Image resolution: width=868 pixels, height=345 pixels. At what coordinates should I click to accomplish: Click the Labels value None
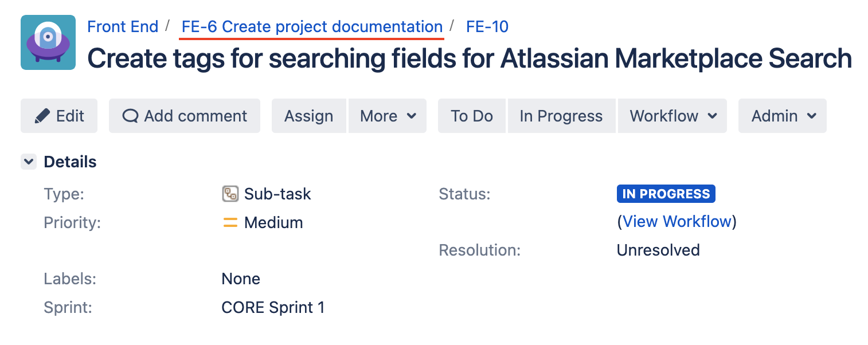coord(241,279)
